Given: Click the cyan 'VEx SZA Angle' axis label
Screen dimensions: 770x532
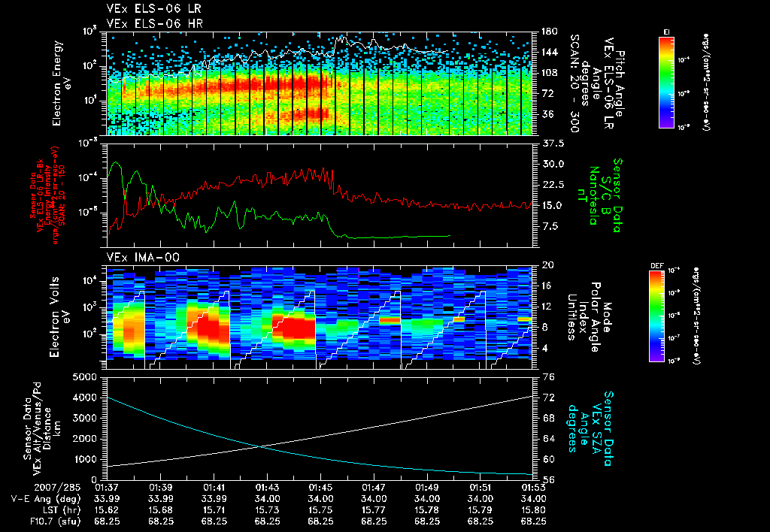Looking at the screenshot, I should 590,428.
